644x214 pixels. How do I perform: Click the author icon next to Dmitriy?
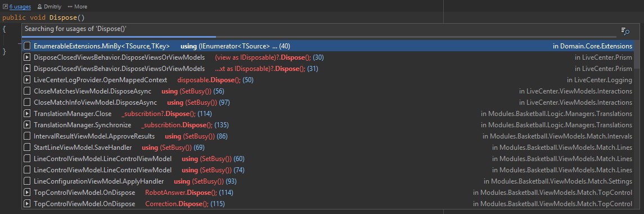39,7
